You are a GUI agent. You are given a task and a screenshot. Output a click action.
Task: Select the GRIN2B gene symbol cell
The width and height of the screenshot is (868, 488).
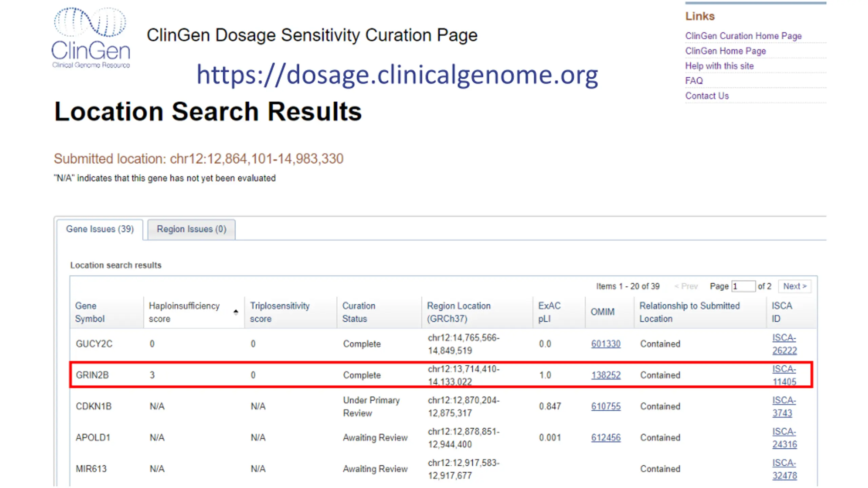(92, 375)
